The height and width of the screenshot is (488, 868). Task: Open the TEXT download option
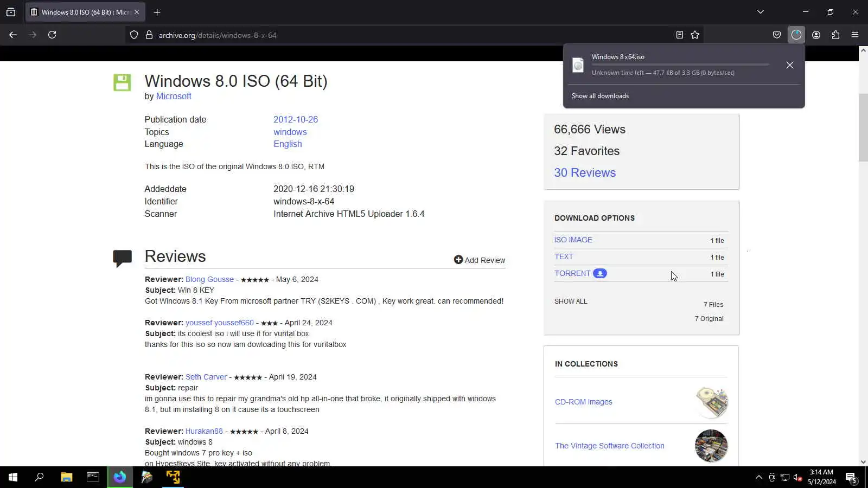[564, 256]
